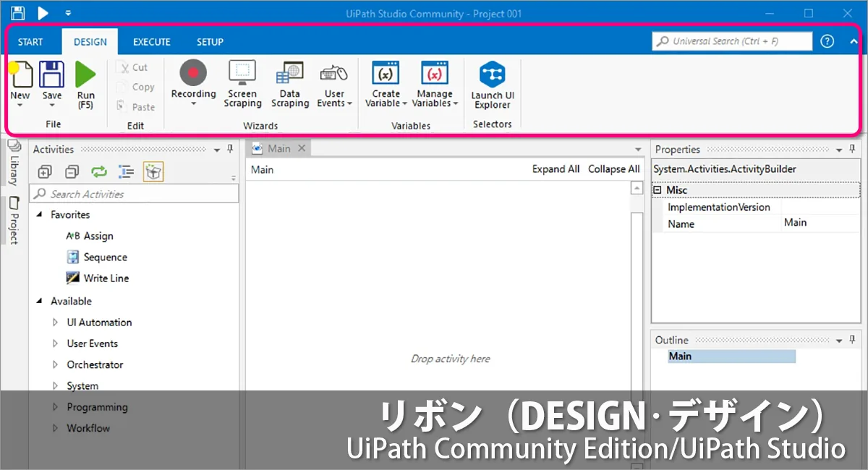Click the ImplementationVersion value field
Viewport: 868px width, 470px height.
click(x=820, y=208)
